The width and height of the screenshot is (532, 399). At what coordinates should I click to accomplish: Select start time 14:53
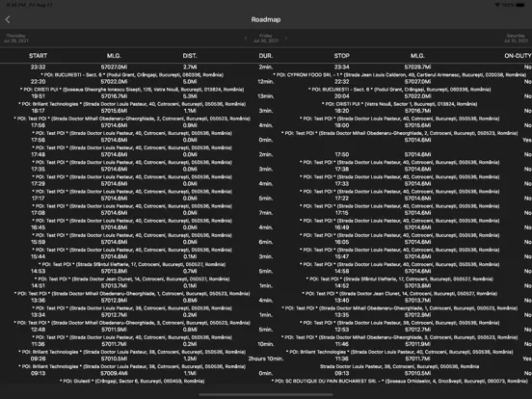pos(38,272)
